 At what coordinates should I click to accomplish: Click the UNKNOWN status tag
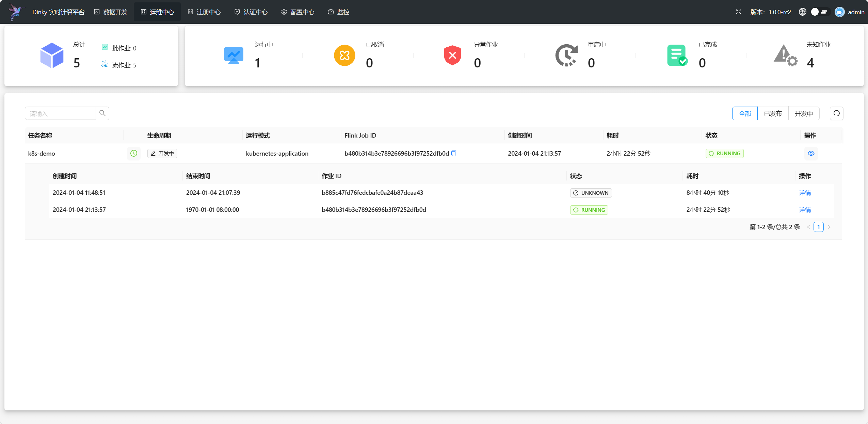point(591,193)
